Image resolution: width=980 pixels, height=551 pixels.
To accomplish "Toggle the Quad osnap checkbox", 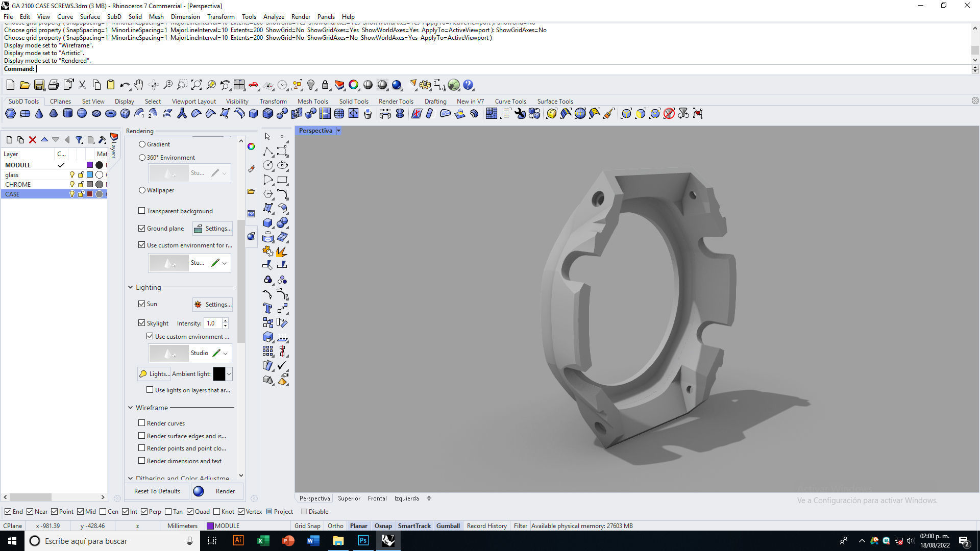I will [x=190, y=512].
